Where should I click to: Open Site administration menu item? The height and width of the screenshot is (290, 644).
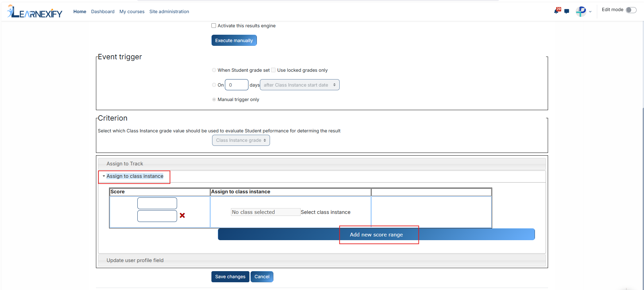coord(169,11)
